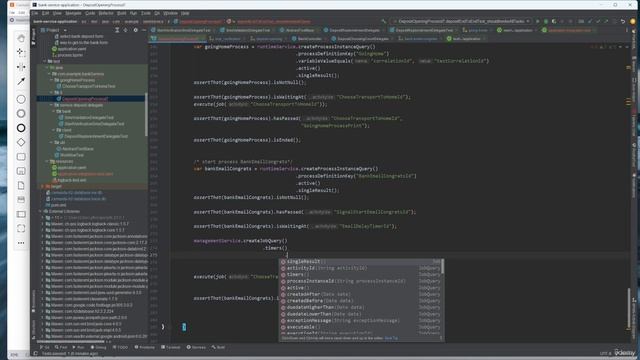Viewport: 640px width, 360px height.
Task: Open more palette tools three-dots button
Action: pyautogui.click(x=21, y=243)
